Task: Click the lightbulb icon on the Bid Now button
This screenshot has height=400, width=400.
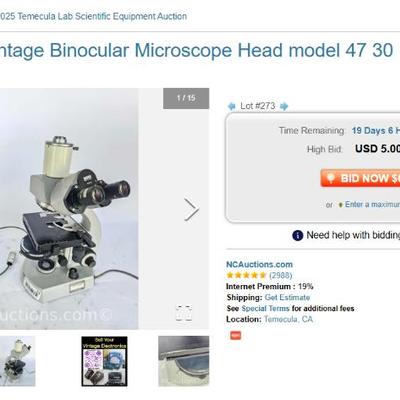Action: [330, 178]
